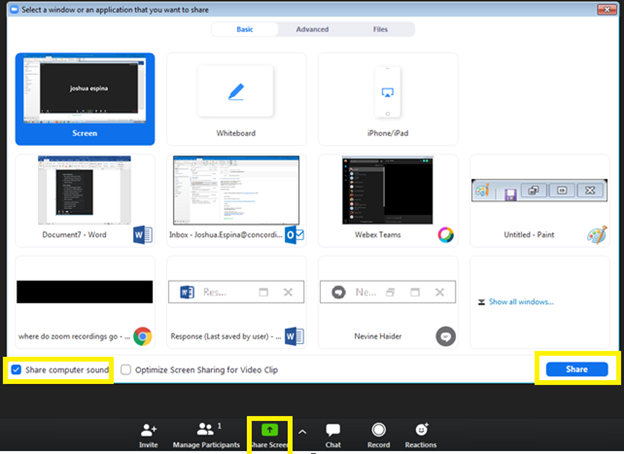Switch to the Advanced tab

pos(312,30)
